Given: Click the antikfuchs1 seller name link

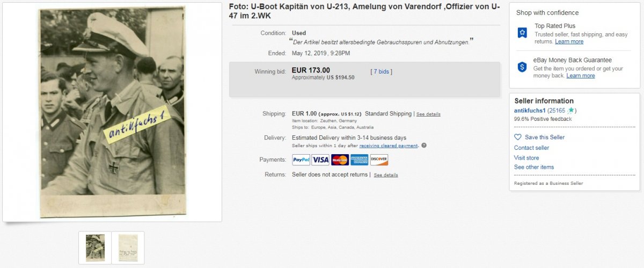Looking at the screenshot, I should [x=530, y=111].
